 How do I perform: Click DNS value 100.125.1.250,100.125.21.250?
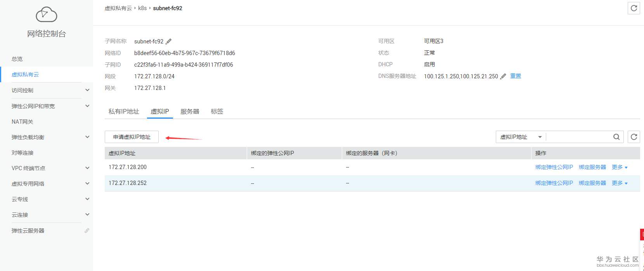(x=461, y=76)
